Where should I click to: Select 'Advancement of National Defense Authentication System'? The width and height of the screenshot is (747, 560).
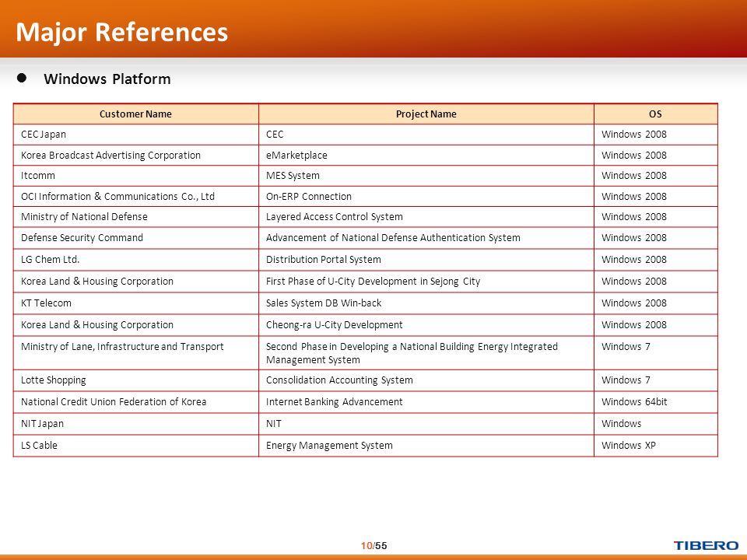(x=426, y=238)
